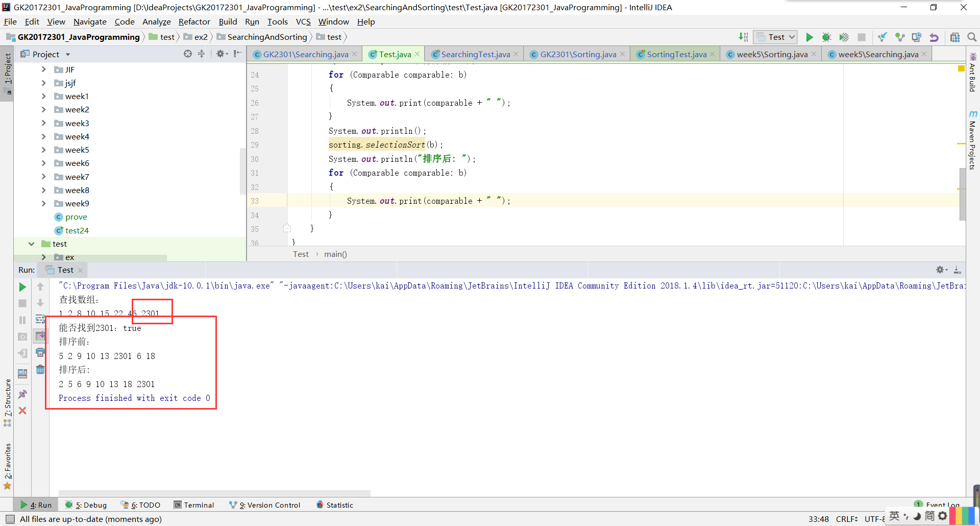Collapse the test folder
Screen dimensions: 980x526
[31, 244]
